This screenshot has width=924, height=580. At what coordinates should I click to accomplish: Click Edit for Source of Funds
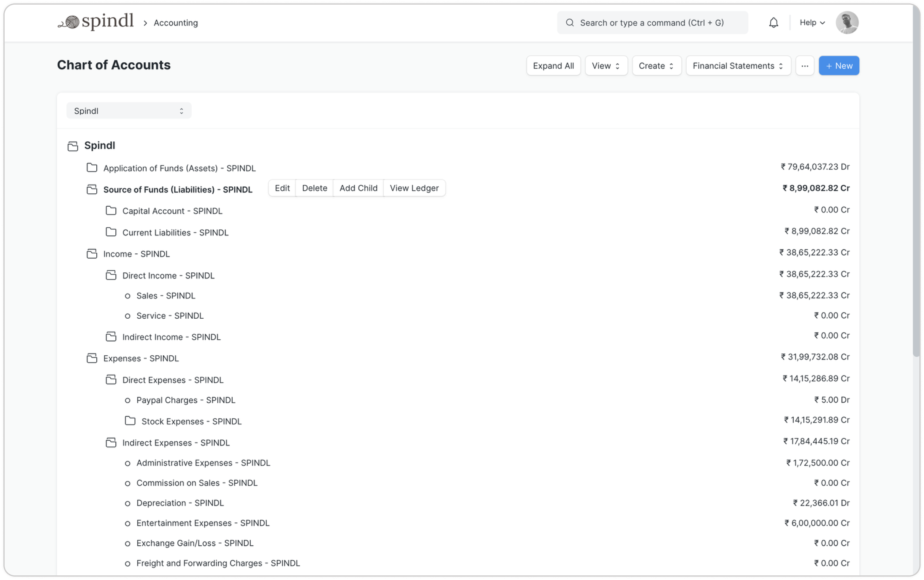tap(282, 188)
